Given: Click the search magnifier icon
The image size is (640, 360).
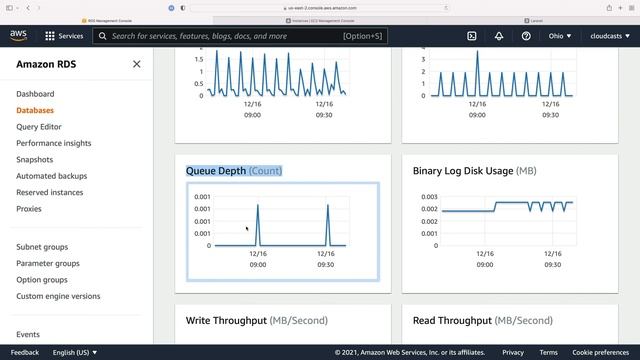Looking at the screenshot, I should (x=102, y=36).
